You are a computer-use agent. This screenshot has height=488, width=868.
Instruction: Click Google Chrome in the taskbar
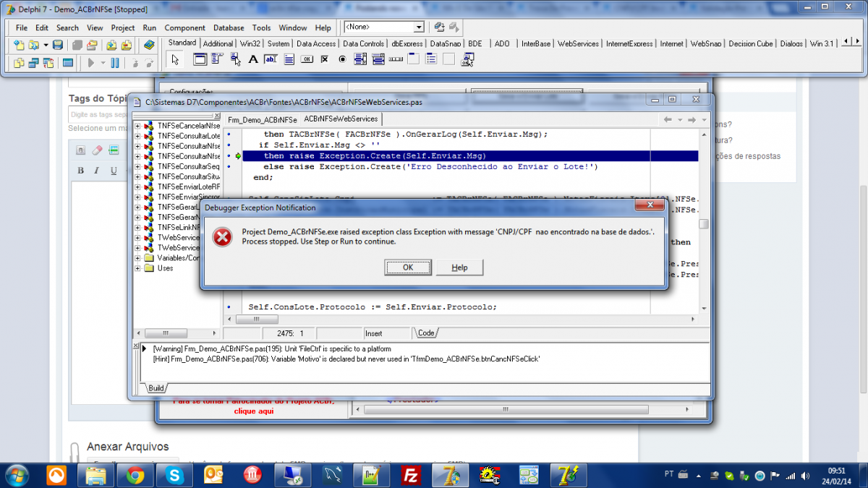135,475
